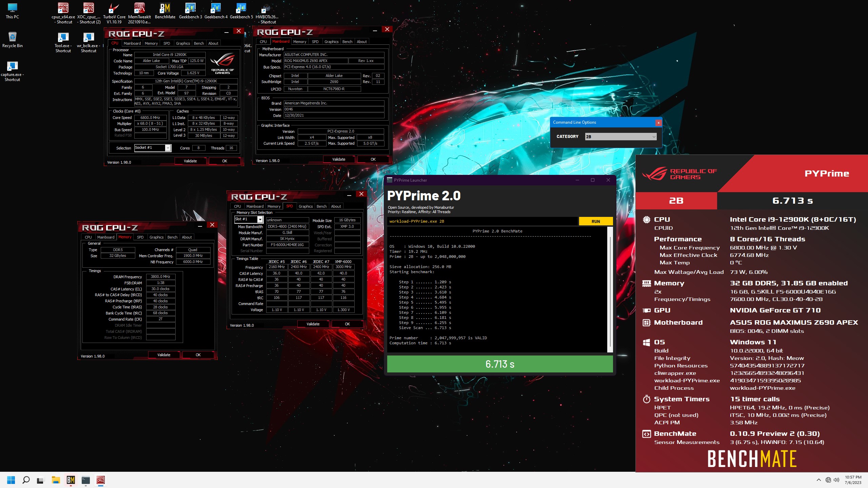This screenshot has width=868, height=488.
Task: Launch TurboV Core V1.10.19 icon
Action: (114, 13)
